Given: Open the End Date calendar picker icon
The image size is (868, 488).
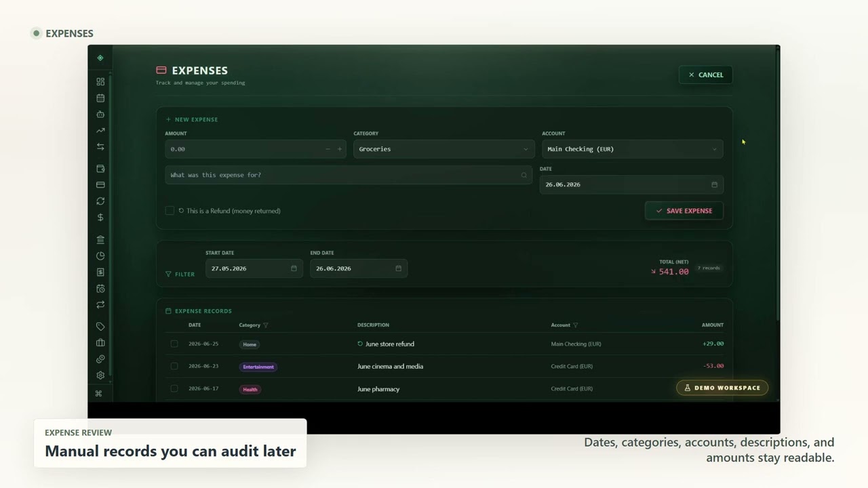Looking at the screenshot, I should (398, 268).
